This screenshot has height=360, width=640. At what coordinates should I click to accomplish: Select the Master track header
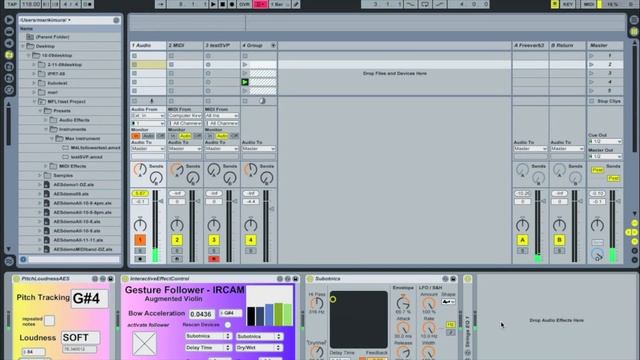tap(605, 45)
